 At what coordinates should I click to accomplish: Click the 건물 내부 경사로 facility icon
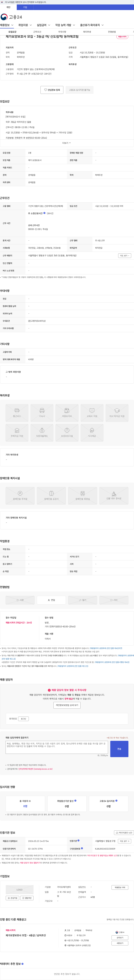tap(114, 495)
